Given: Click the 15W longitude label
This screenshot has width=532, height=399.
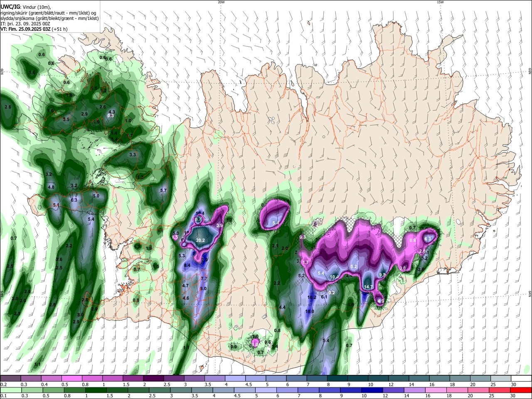Looking at the screenshot, I should (440, 2).
